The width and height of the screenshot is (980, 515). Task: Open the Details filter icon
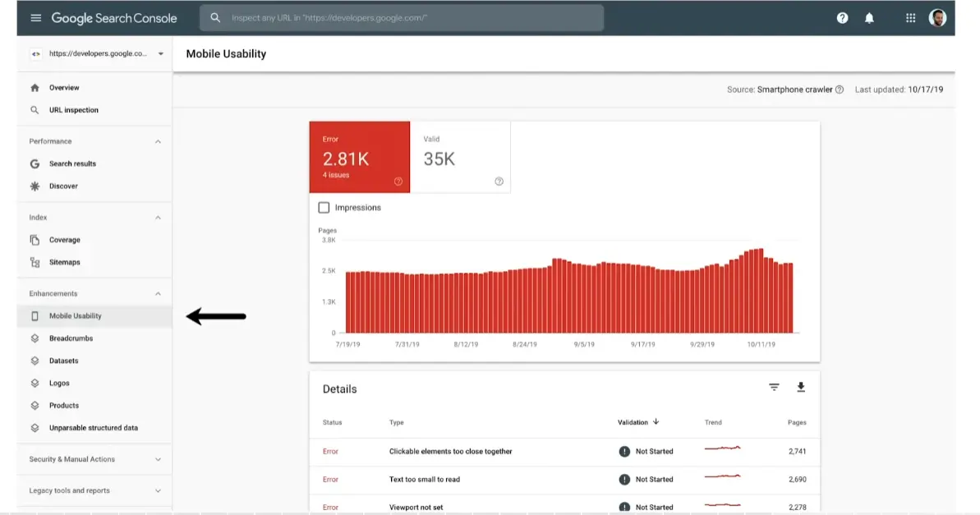[x=774, y=388]
